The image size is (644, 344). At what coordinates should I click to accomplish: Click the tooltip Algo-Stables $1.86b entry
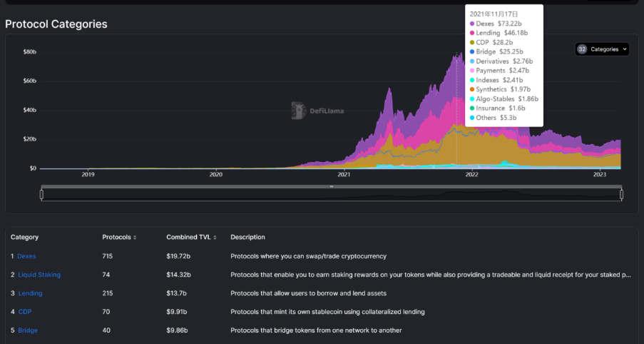[x=504, y=98]
